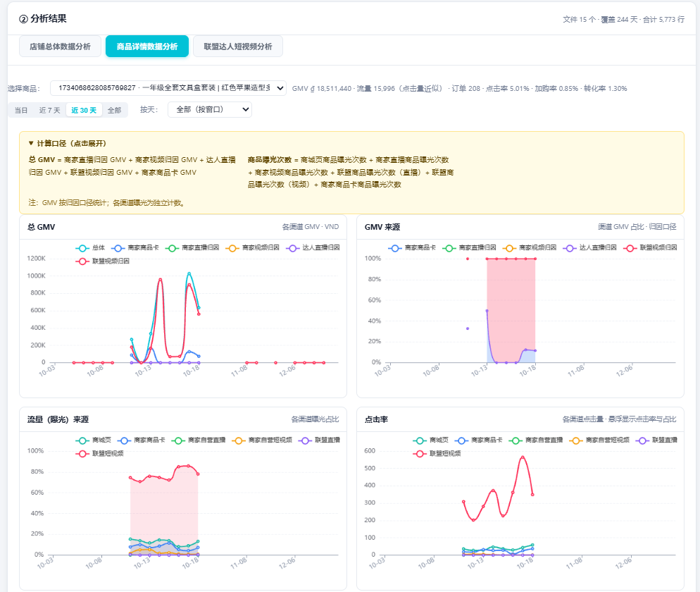Image resolution: width=700 pixels, height=592 pixels.
Task: Hide 达人直播归因 series in GMV 来源 chart
Action: point(589,248)
